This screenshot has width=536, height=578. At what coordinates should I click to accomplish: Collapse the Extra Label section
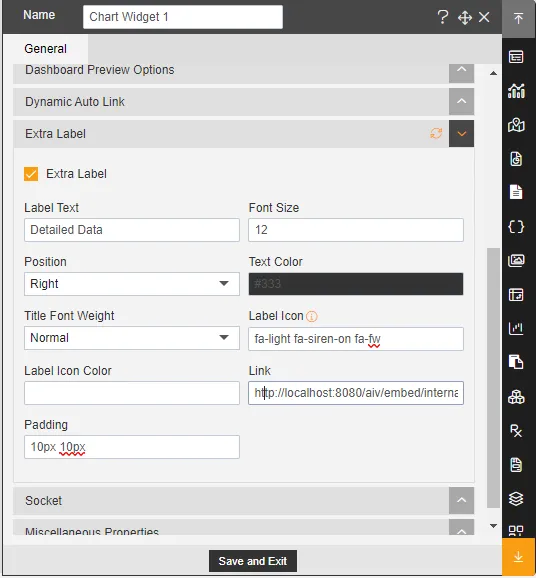coord(461,134)
